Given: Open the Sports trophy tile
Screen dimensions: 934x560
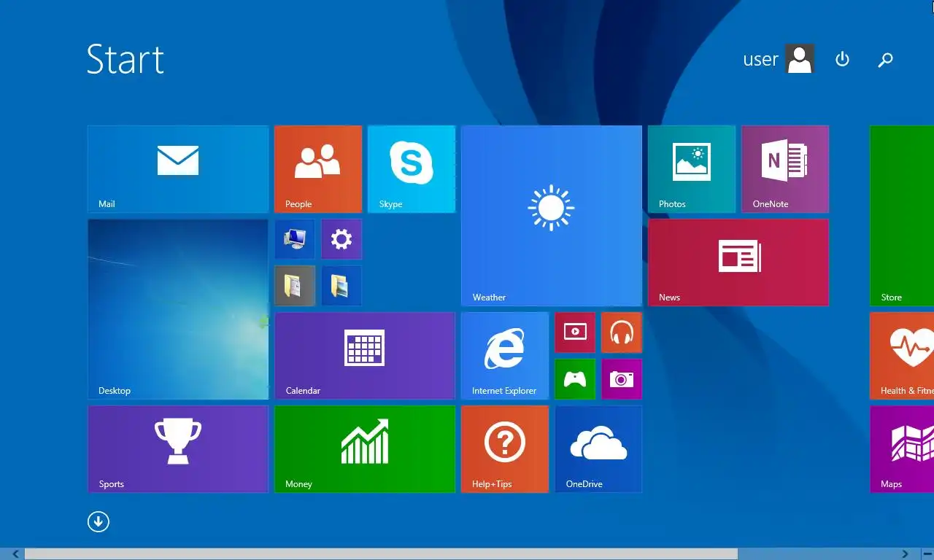Looking at the screenshot, I should click(x=178, y=449).
